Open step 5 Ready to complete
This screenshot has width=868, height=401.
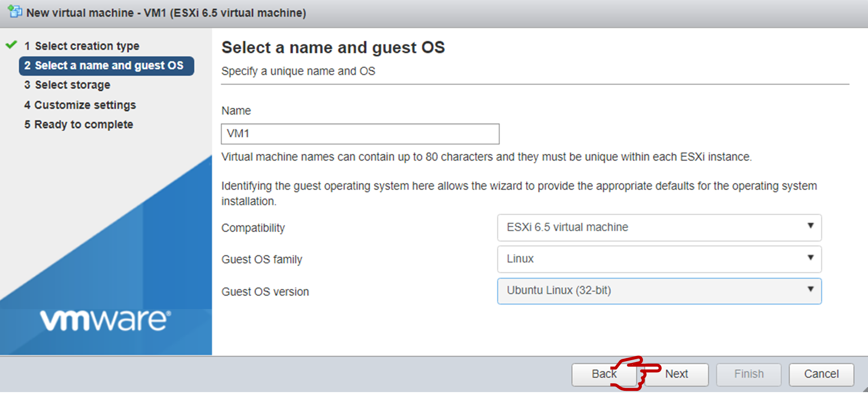[79, 124]
